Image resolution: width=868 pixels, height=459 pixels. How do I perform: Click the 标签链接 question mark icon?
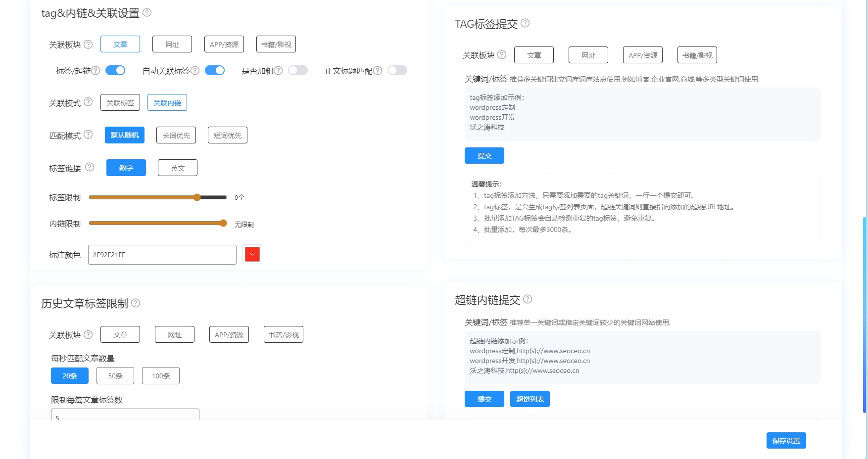pos(90,168)
